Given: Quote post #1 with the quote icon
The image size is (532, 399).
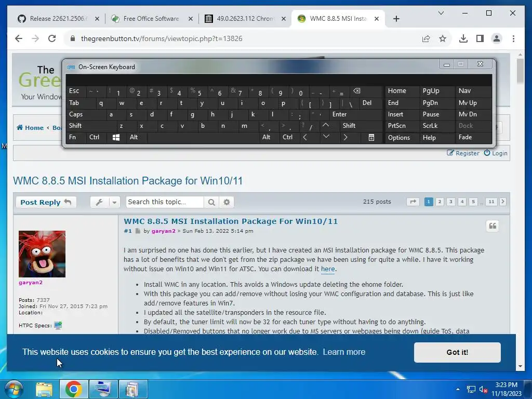Looking at the screenshot, I should click(493, 226).
